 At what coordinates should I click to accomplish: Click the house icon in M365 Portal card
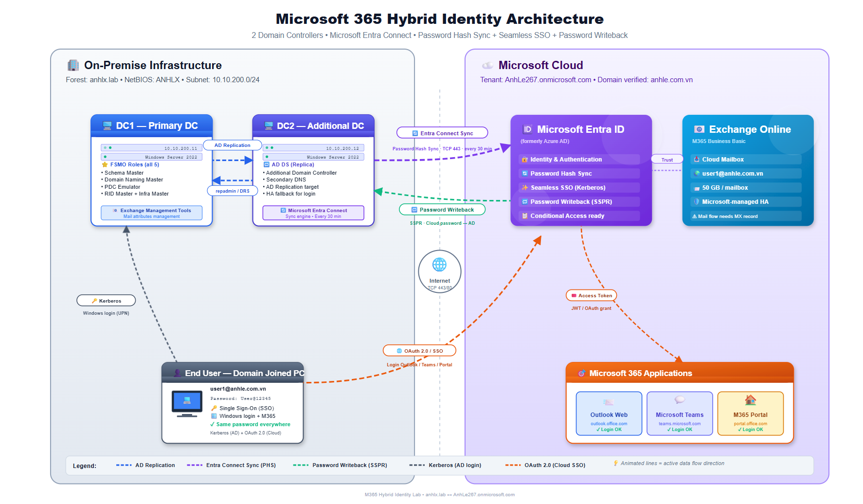click(x=751, y=400)
